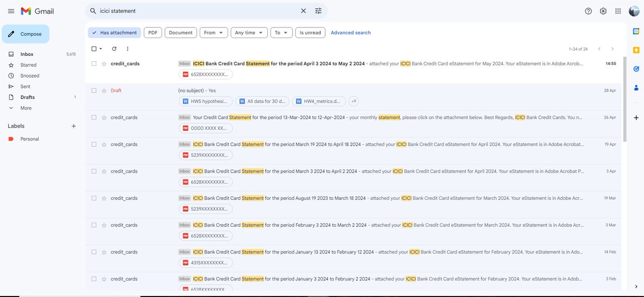Click the search field containing icici statement

pyautogui.click(x=199, y=11)
